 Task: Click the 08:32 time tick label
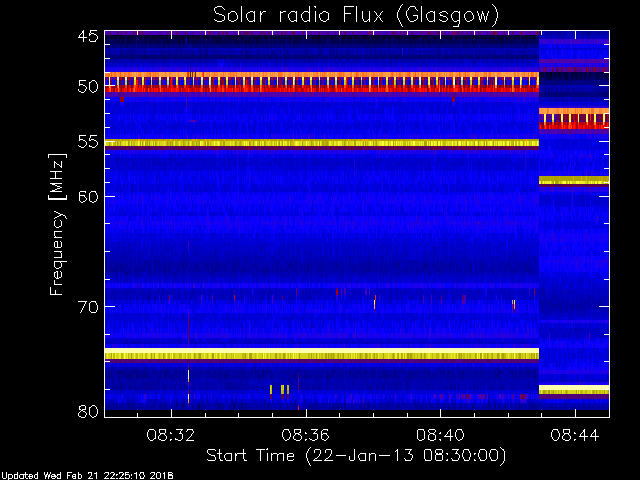coord(171,435)
